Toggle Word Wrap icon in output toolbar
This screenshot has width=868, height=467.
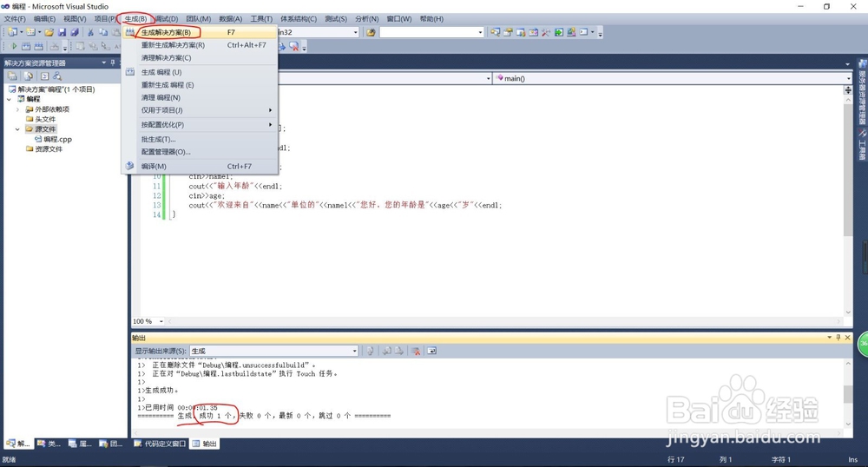click(431, 351)
